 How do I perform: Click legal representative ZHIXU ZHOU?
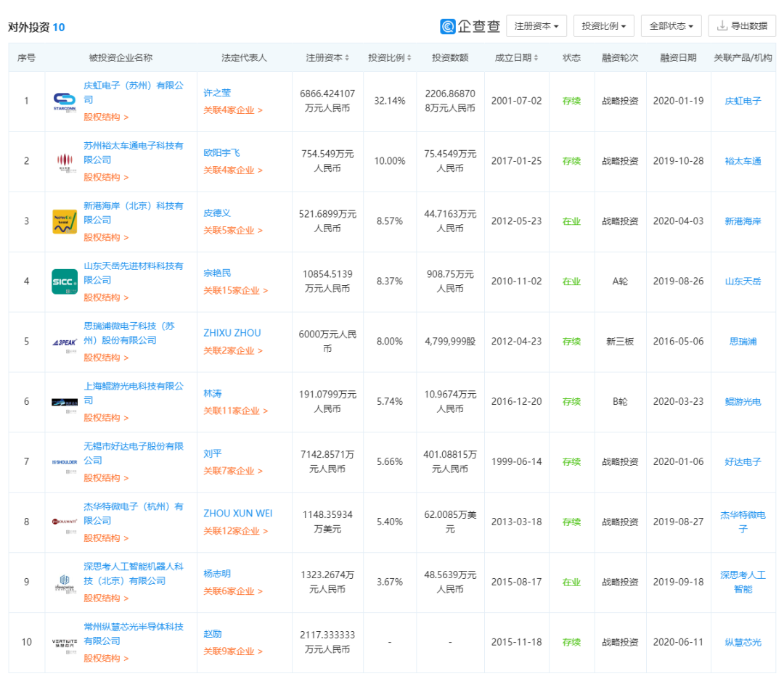232,333
